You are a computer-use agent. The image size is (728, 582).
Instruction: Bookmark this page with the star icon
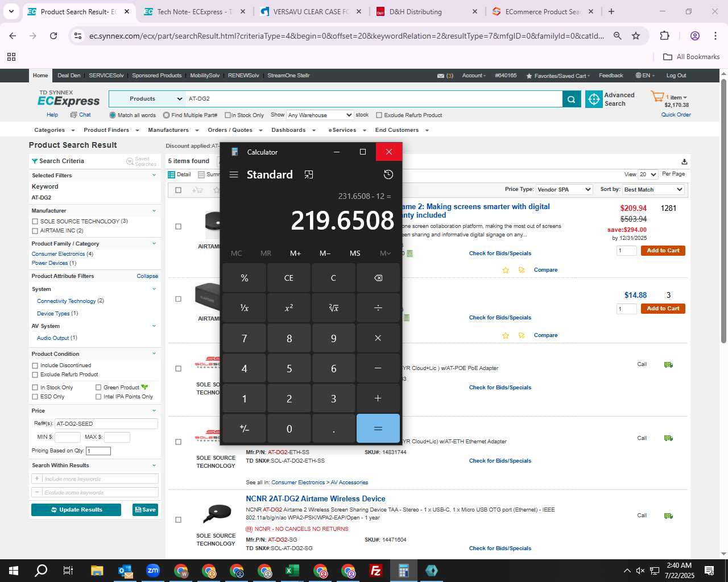[636, 36]
